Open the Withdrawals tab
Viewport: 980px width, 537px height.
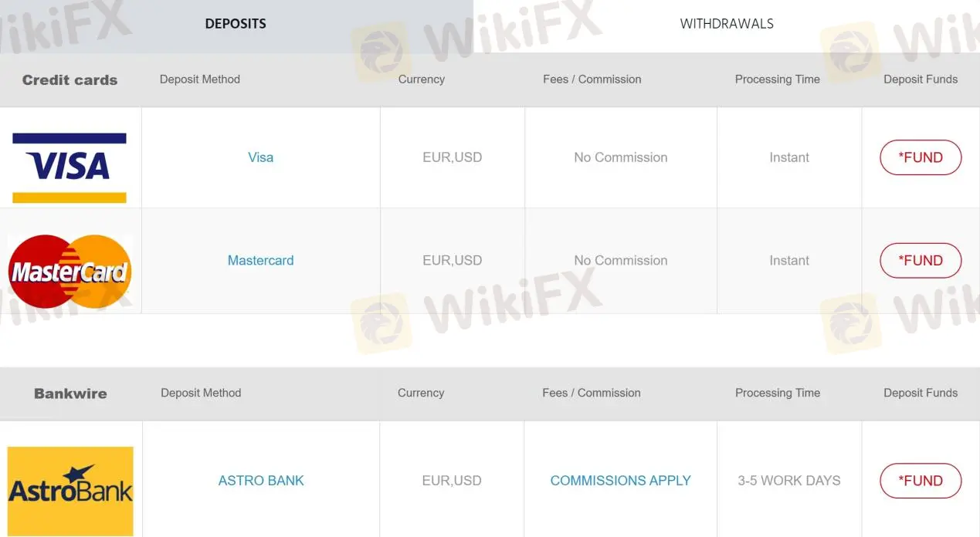tap(727, 24)
